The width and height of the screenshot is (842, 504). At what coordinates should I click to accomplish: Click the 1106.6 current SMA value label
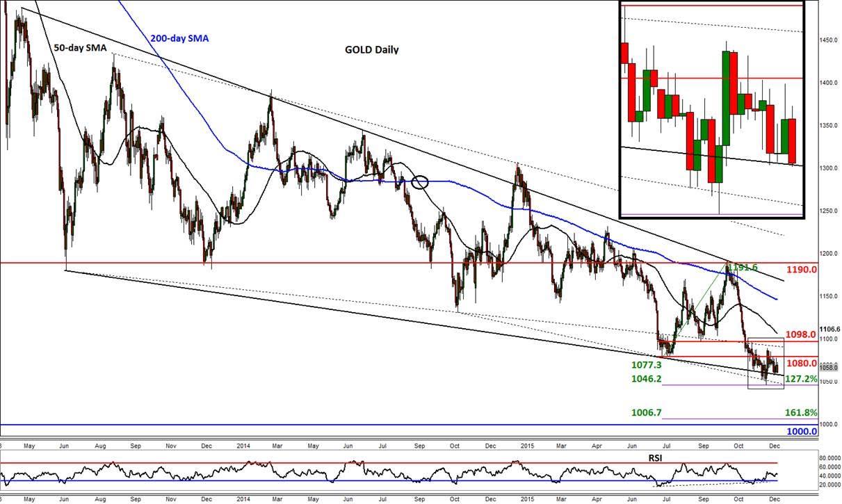(830, 330)
